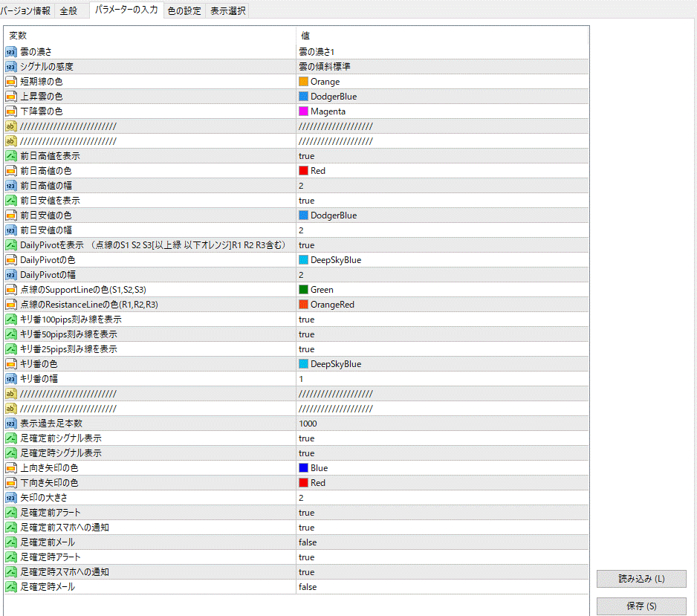Click the bool icon beside 前日高値を表示
Image resolution: width=697 pixels, height=616 pixels.
click(11, 156)
